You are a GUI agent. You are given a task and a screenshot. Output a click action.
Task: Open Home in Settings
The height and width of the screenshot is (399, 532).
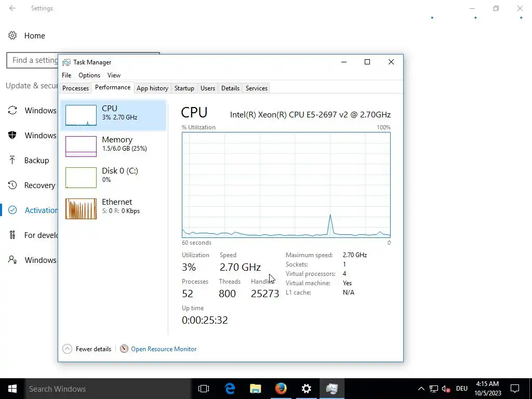tap(35, 36)
